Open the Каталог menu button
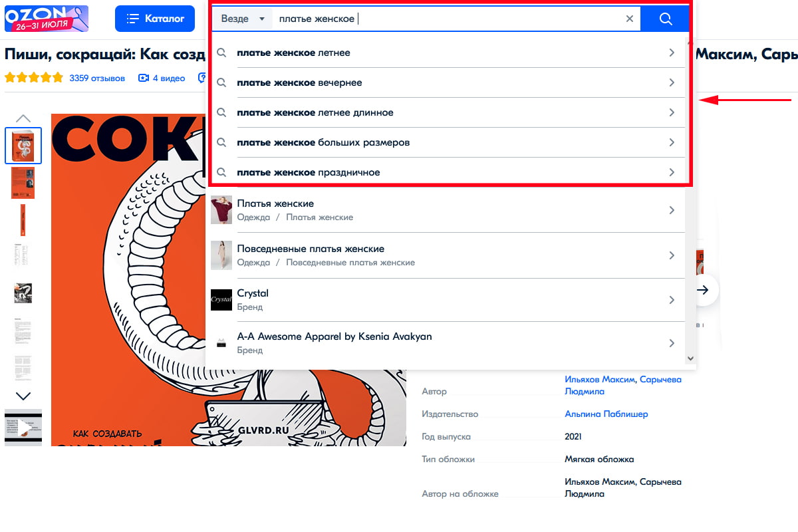Screen dimensions: 798x532 point(155,19)
